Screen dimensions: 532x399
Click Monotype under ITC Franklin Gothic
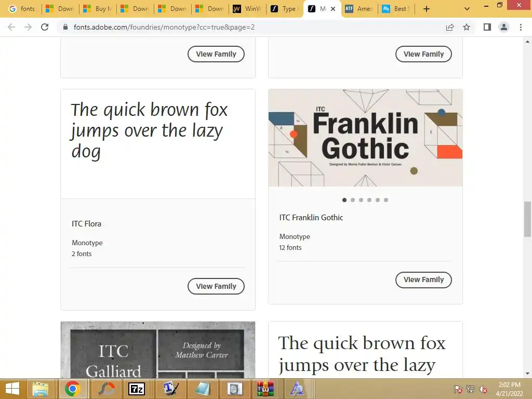click(295, 236)
